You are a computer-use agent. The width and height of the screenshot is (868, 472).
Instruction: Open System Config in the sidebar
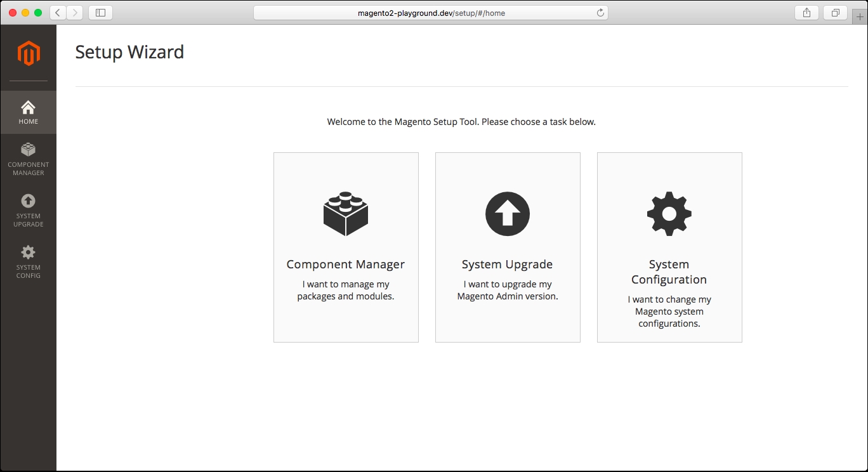29,262
